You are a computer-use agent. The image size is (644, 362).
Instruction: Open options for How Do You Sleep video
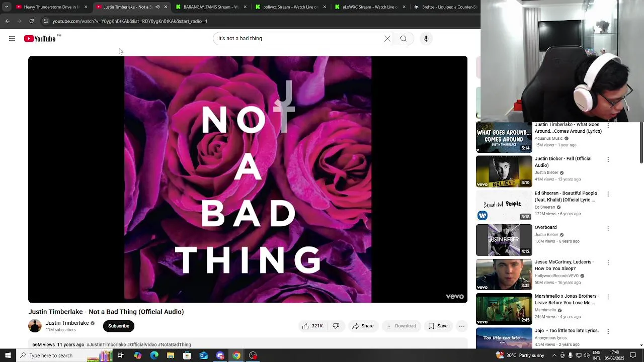pos(608,263)
